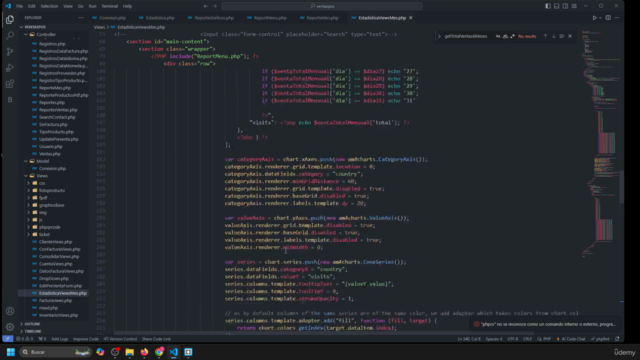Expand the OUTLINE section
The width and height of the screenshot is (640, 360).
coord(32,324)
